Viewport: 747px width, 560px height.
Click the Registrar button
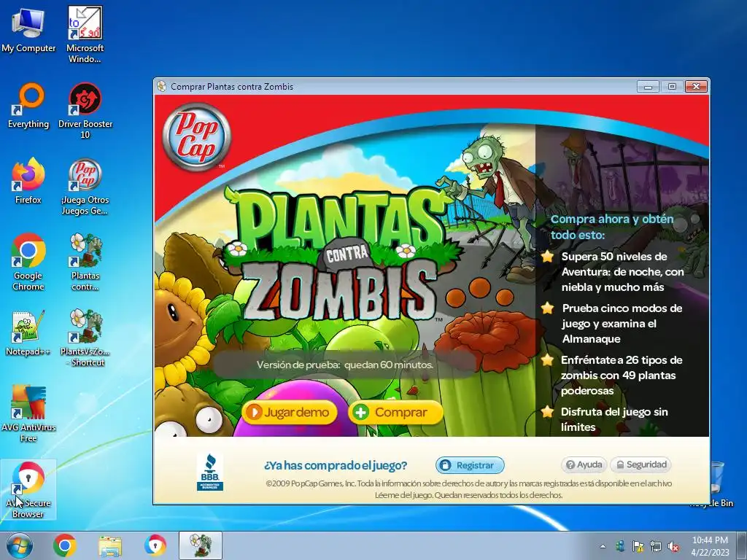(x=470, y=465)
